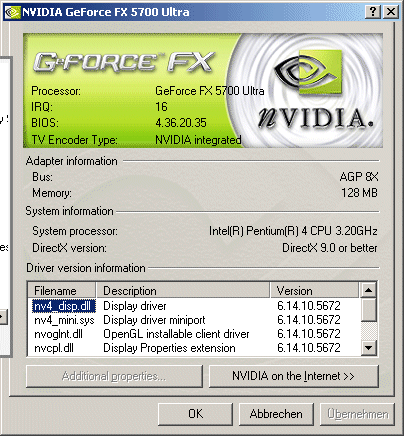Sort driver list by Description column
The width and height of the screenshot is (404, 436).
[x=183, y=290]
